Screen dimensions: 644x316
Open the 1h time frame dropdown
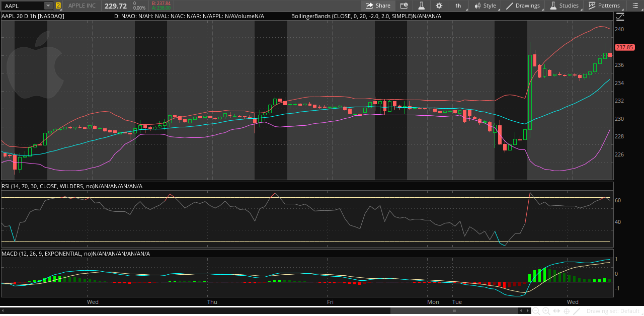458,6
